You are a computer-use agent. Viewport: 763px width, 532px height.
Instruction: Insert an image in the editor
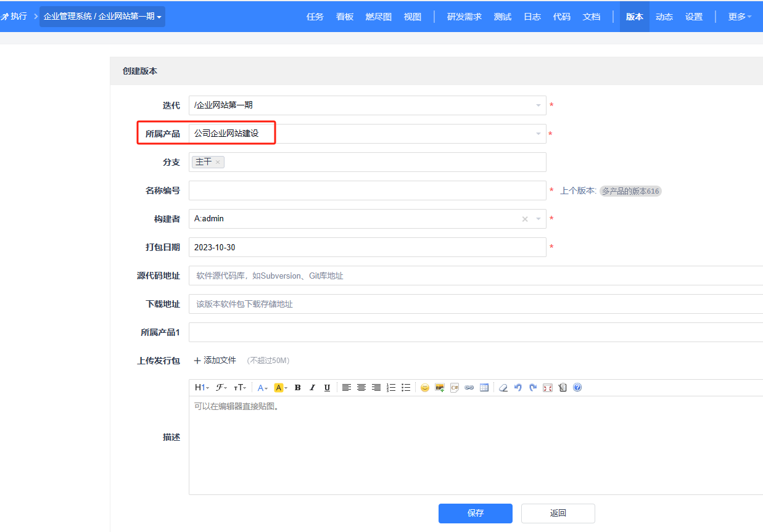click(x=440, y=388)
